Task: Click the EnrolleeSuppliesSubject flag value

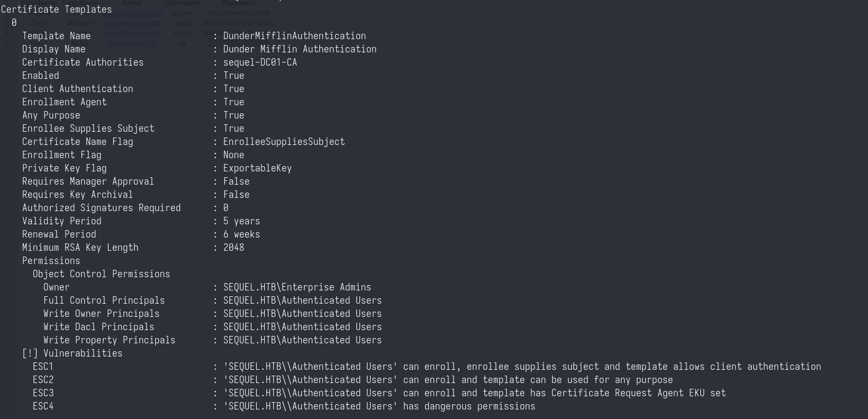Action: click(284, 142)
